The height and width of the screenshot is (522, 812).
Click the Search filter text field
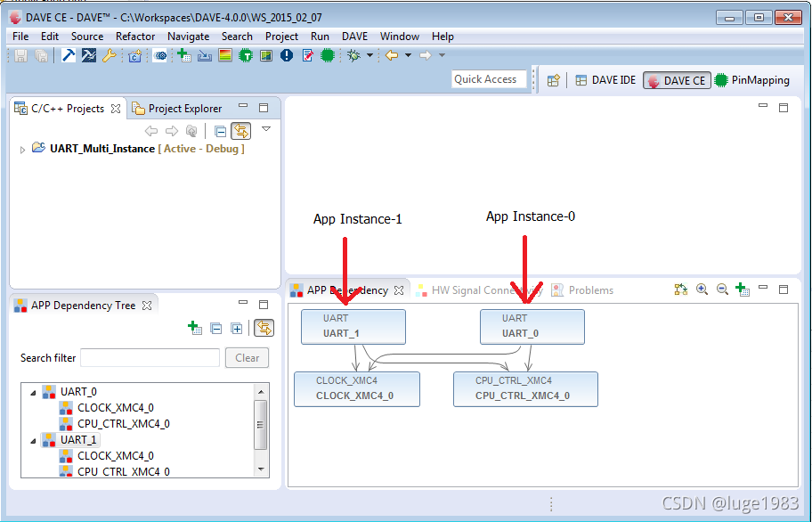pyautogui.click(x=150, y=358)
